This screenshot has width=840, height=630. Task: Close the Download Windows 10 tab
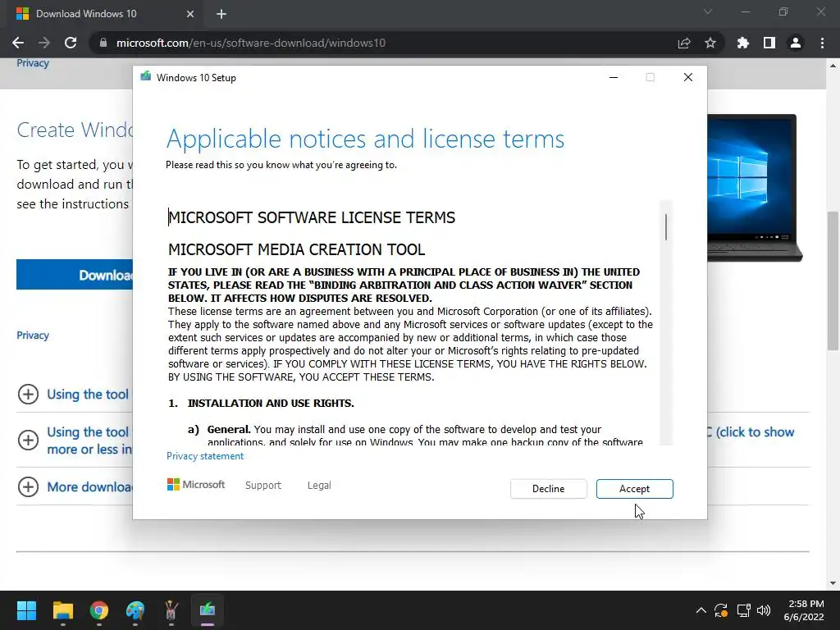(x=190, y=14)
